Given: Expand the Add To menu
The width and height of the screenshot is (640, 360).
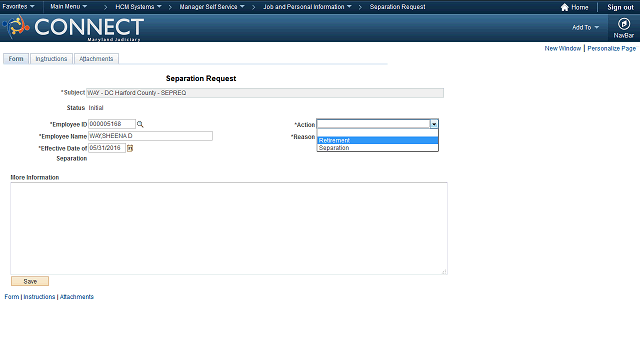Looking at the screenshot, I should coord(585,27).
